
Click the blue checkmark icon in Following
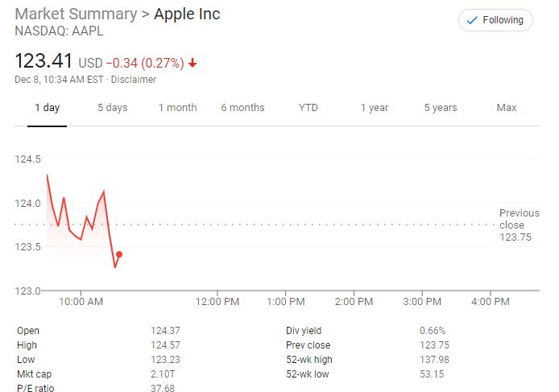[x=472, y=21]
